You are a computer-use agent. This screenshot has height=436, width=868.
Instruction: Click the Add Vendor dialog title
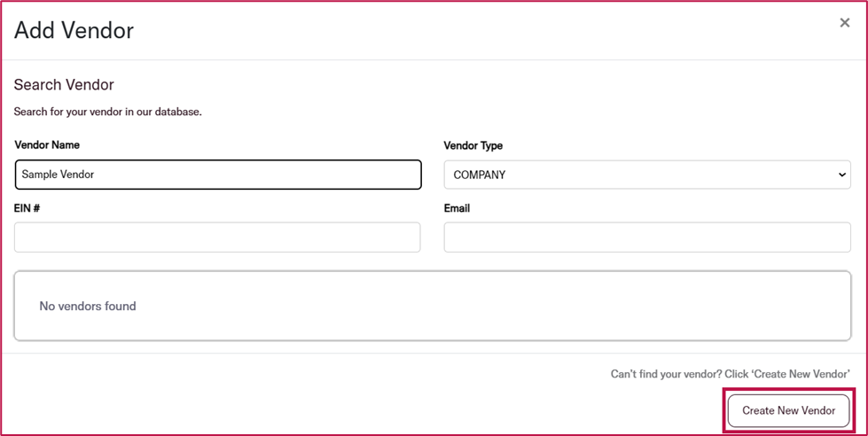coord(74,30)
